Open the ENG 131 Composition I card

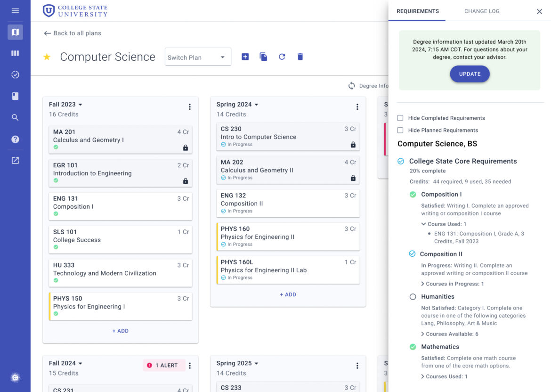(x=121, y=206)
